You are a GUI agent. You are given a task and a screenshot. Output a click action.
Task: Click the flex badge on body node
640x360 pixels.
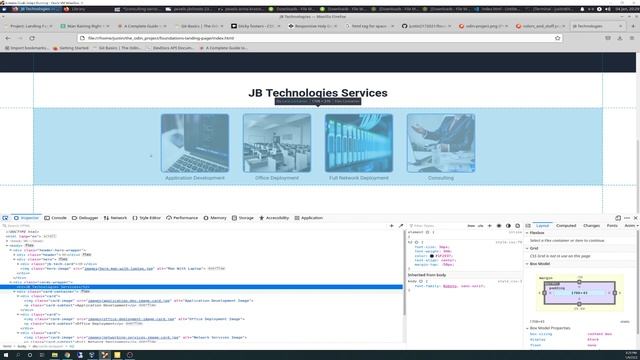point(29,246)
